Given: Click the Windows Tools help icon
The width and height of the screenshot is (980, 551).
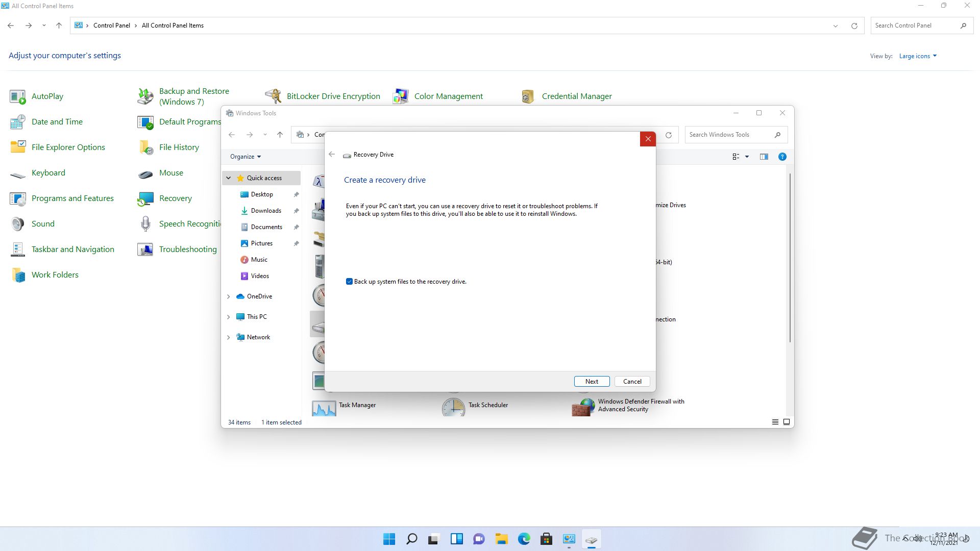Looking at the screenshot, I should pos(782,157).
